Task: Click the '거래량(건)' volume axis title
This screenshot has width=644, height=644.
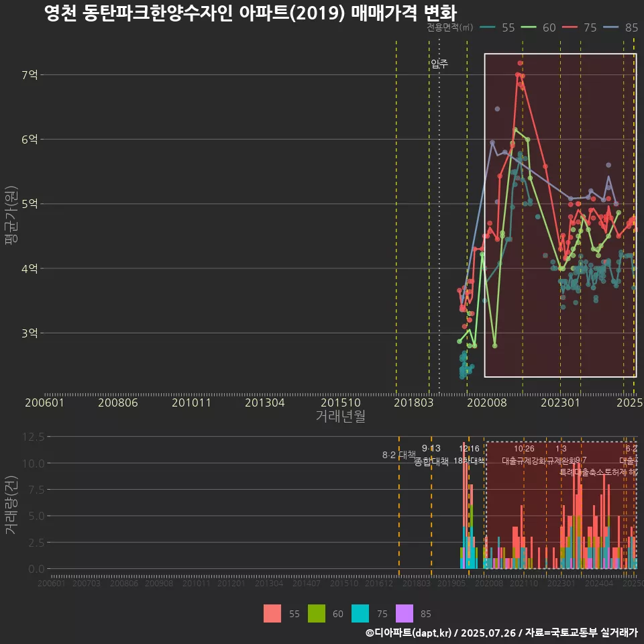Action: pyautogui.click(x=11, y=505)
